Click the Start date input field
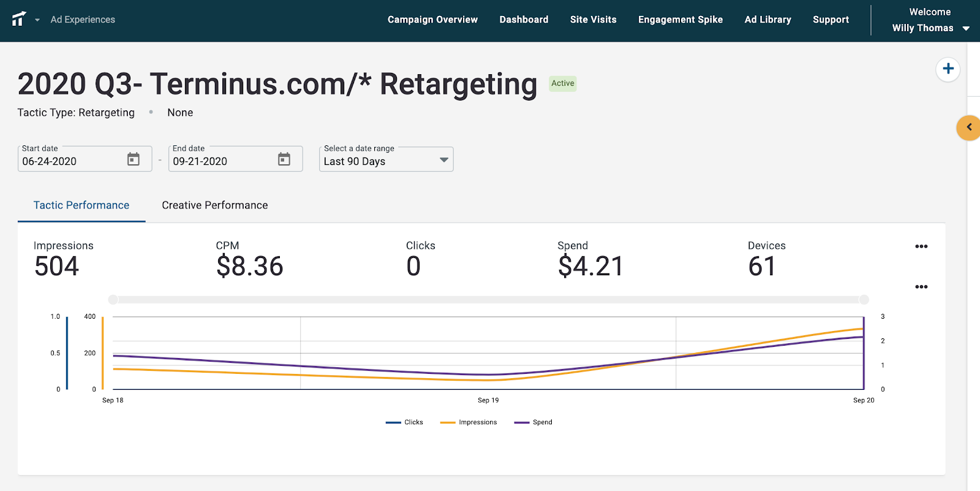 pyautogui.click(x=85, y=159)
